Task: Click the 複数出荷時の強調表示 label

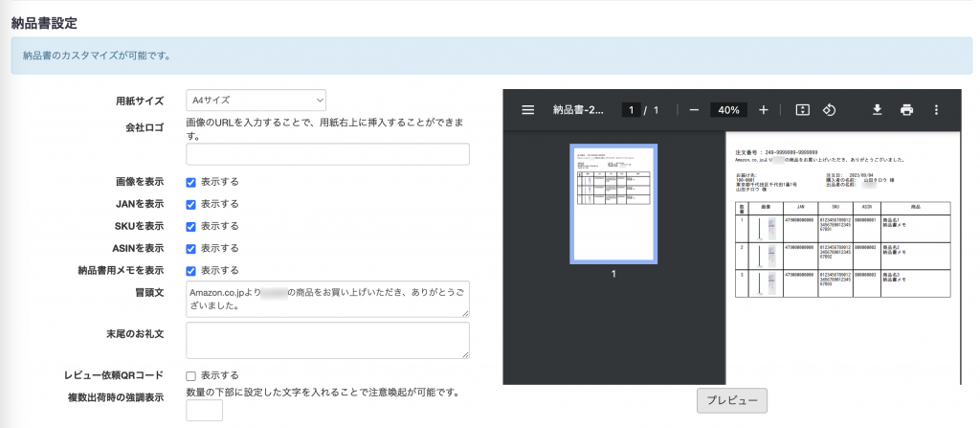Action: coord(116,398)
